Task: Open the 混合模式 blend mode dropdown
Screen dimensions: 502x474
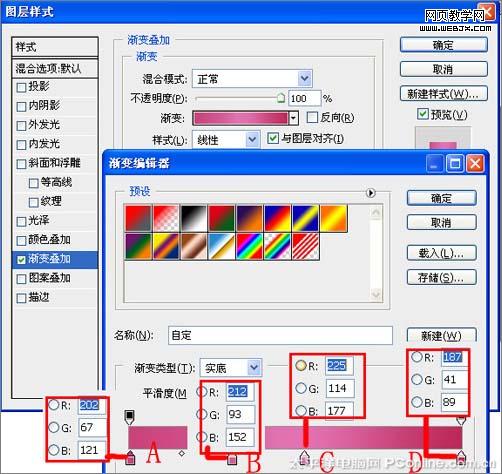Action: click(x=252, y=79)
